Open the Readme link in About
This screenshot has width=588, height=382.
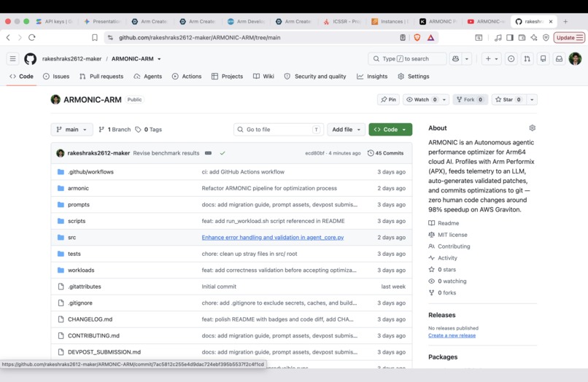click(444, 223)
